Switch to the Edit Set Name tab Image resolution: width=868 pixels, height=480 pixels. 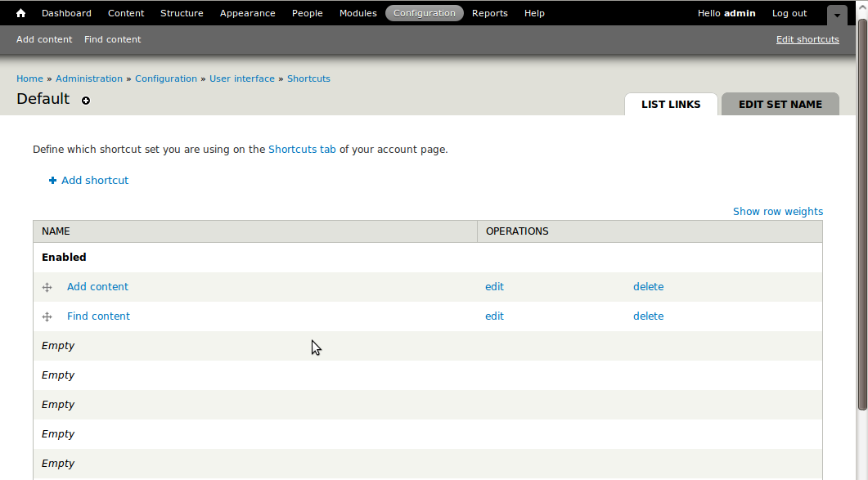tap(780, 104)
